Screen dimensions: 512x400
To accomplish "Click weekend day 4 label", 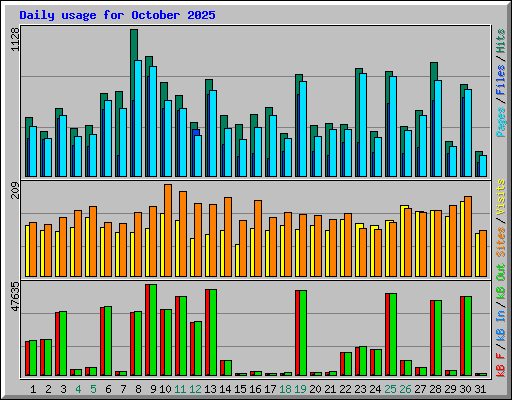I will [x=78, y=389].
